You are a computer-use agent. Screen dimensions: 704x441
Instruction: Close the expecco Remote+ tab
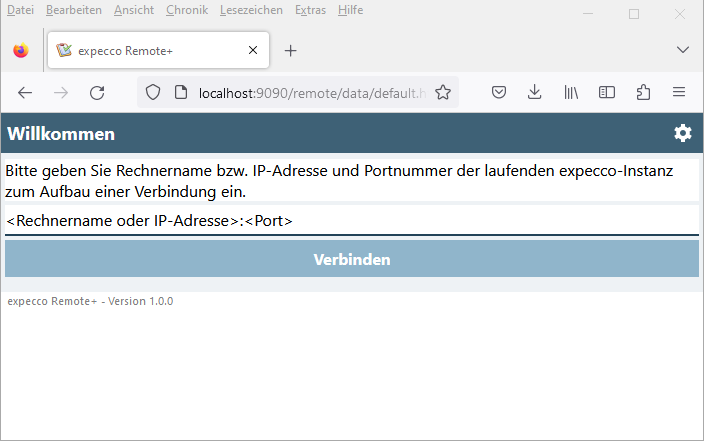(x=253, y=50)
